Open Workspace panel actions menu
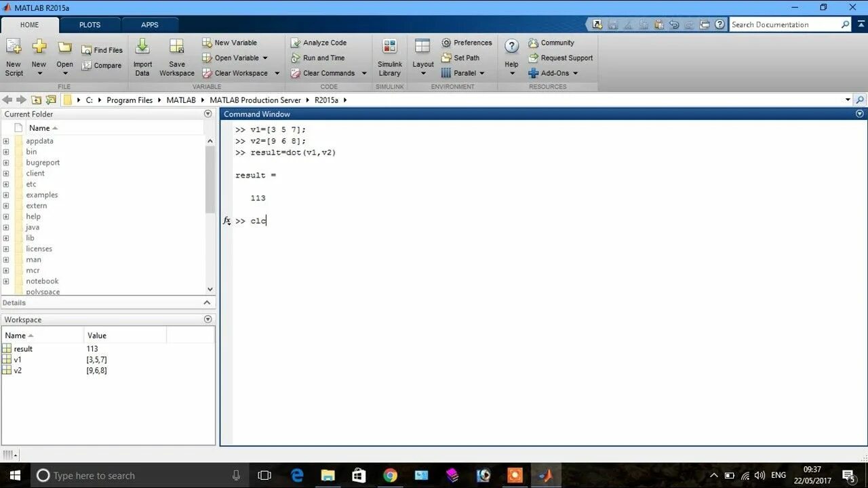This screenshot has height=488, width=868. click(208, 319)
